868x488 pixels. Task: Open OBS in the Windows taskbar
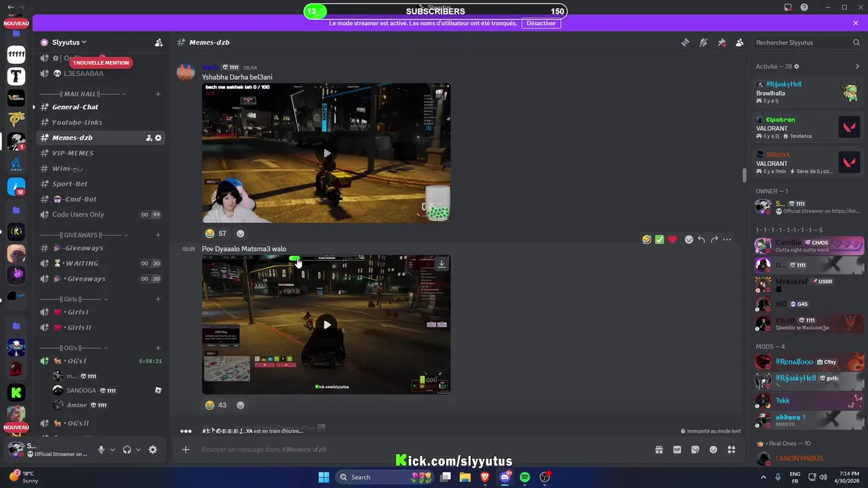(545, 477)
